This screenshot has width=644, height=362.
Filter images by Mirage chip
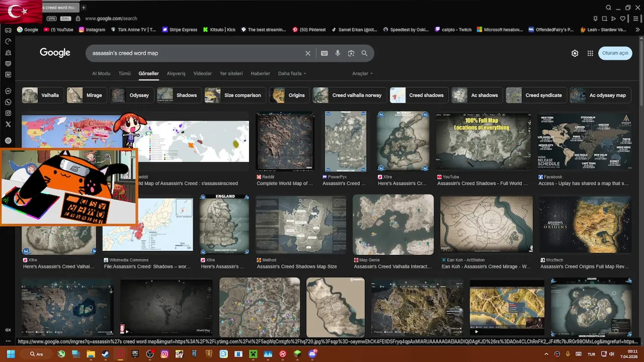coord(87,95)
